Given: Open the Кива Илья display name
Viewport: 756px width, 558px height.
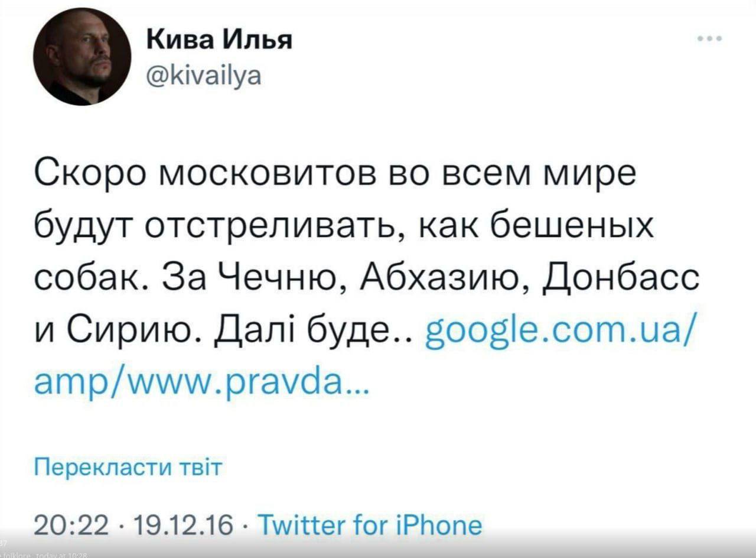Looking at the screenshot, I should [219, 42].
